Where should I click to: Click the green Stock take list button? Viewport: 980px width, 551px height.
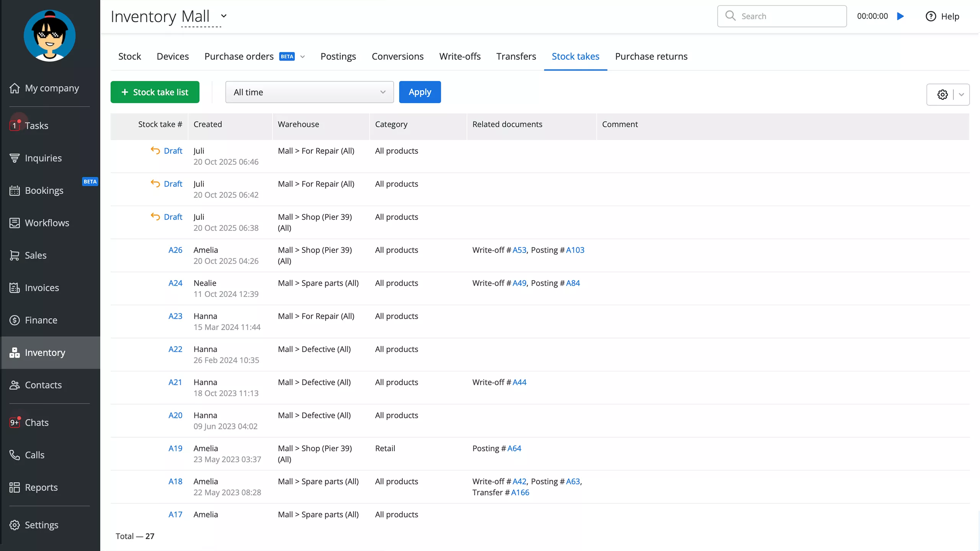click(155, 92)
